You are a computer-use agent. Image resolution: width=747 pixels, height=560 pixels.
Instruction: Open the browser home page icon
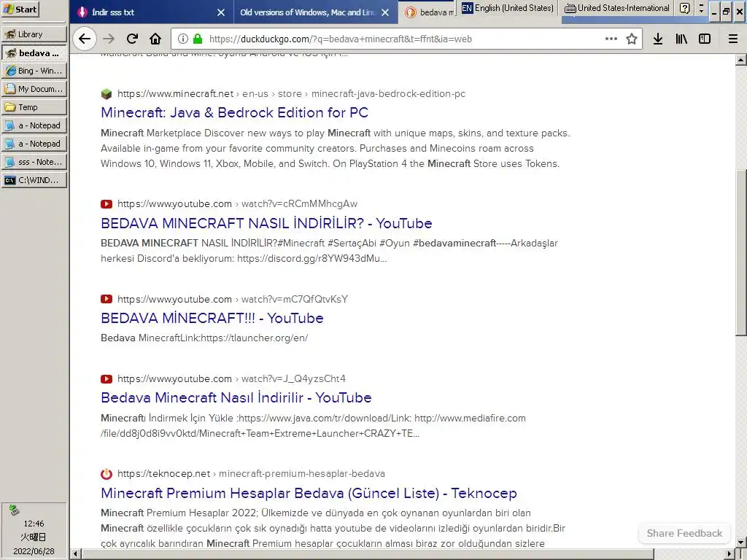[x=155, y=39]
